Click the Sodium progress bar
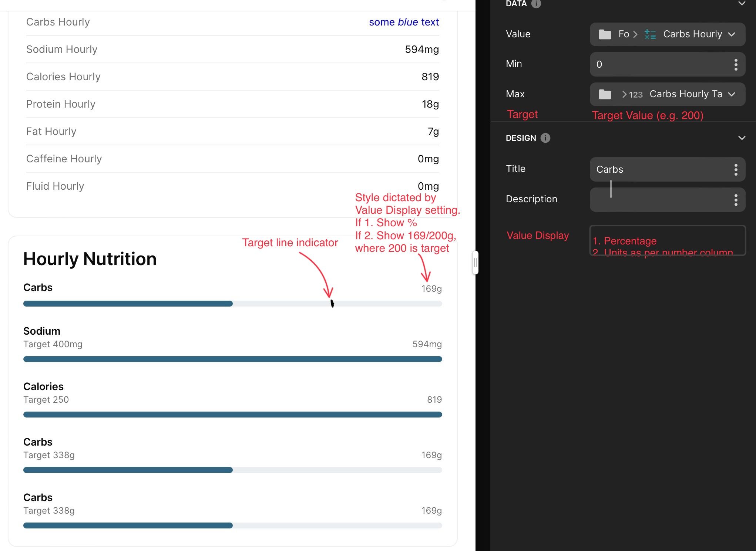The image size is (756, 551). tap(232, 359)
